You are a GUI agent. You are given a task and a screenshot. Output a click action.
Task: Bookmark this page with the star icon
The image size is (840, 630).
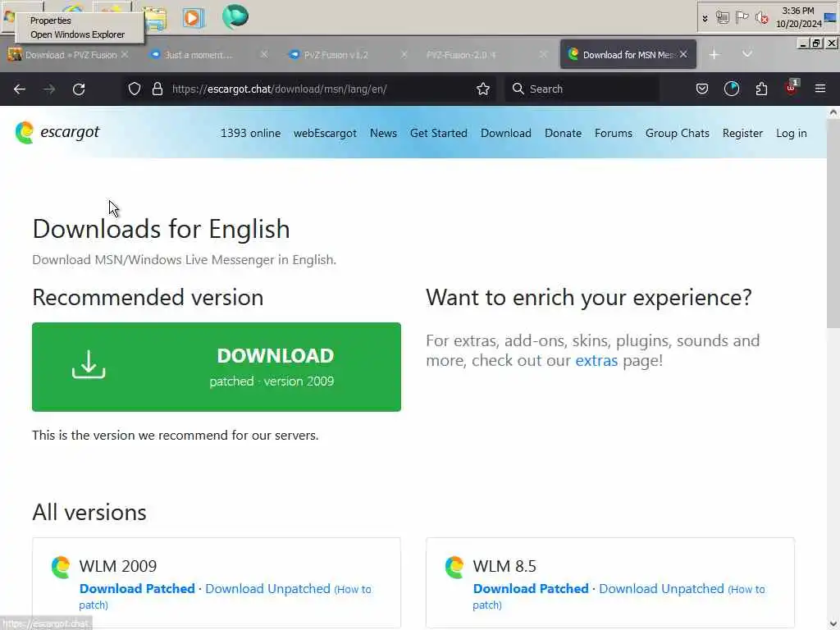tap(482, 89)
